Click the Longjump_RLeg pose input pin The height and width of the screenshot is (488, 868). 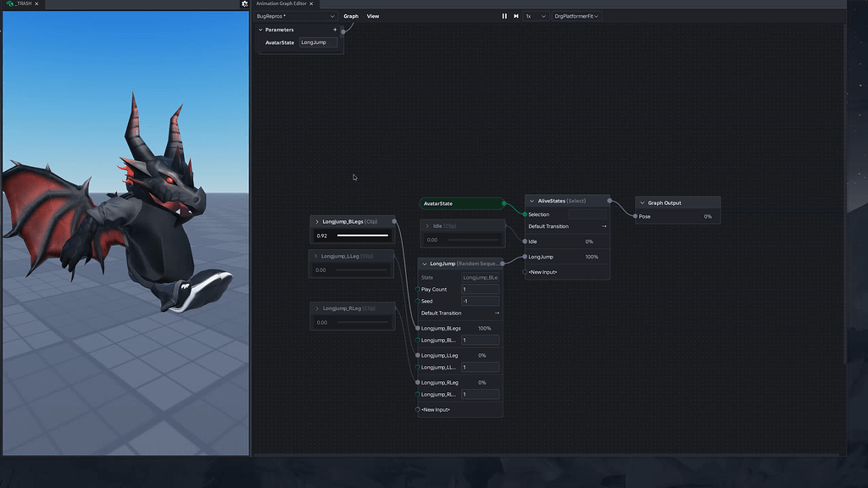417,382
